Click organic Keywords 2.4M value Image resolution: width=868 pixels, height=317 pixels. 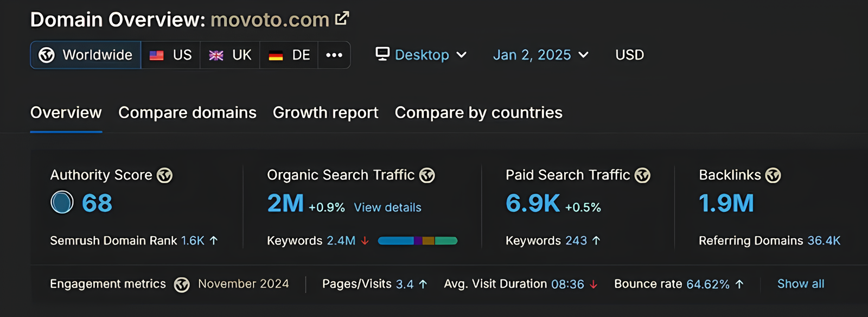pos(341,240)
